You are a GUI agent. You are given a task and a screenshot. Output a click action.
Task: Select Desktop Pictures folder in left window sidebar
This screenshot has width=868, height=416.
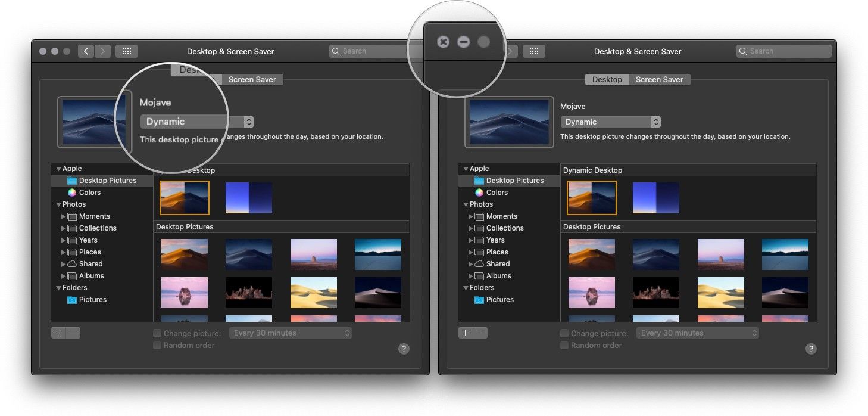(107, 181)
